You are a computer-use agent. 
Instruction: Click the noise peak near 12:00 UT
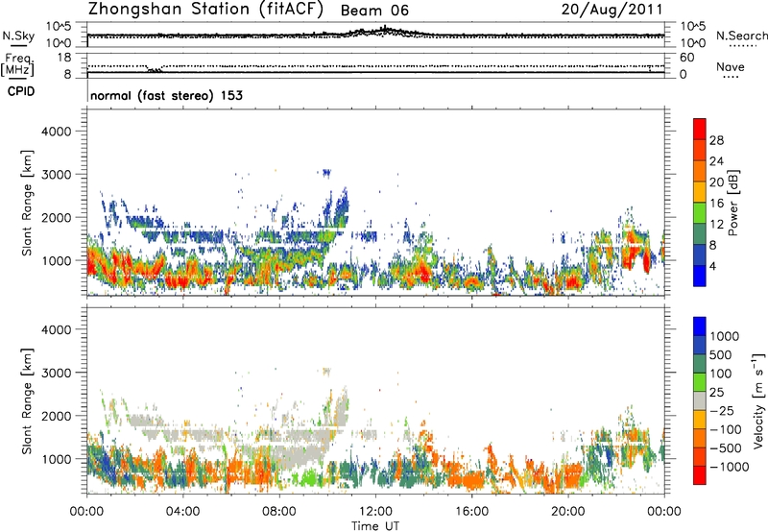pos(385,30)
